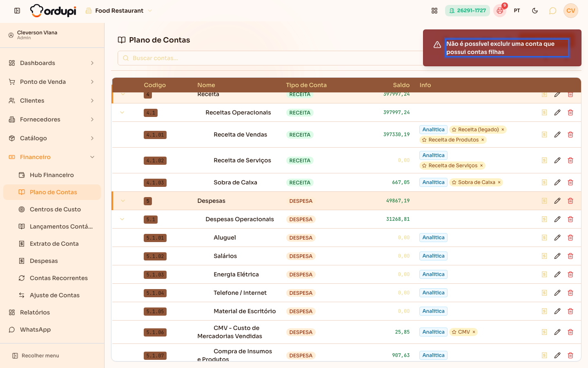Toggle the sidebar panel icon
Screen dimensions: 588x368
pyautogui.click(x=17, y=11)
